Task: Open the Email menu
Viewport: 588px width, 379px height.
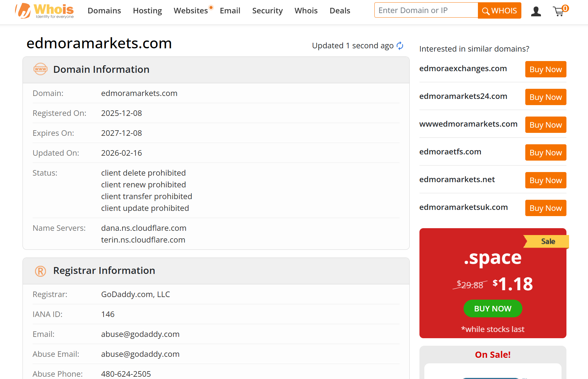Action: tap(230, 11)
